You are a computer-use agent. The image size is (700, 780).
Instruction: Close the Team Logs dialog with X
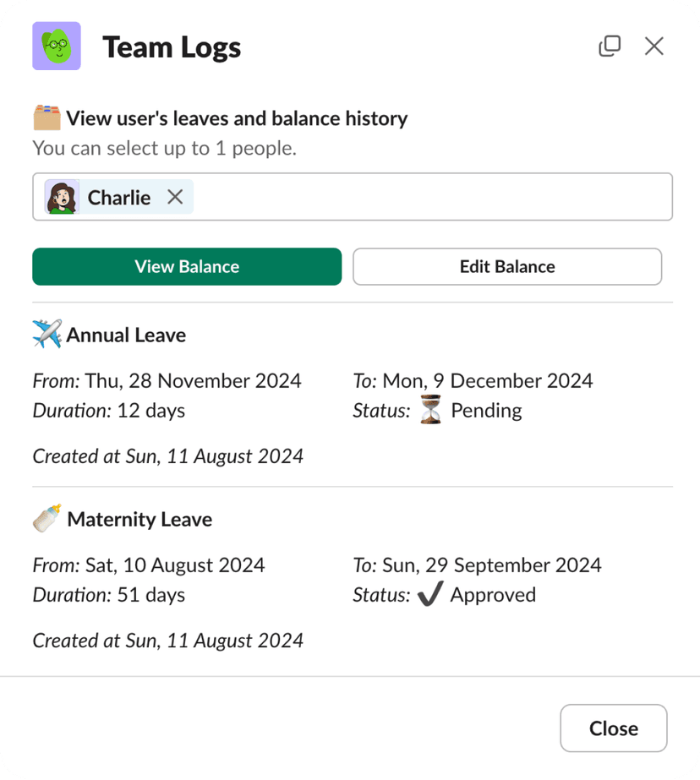coord(654,46)
